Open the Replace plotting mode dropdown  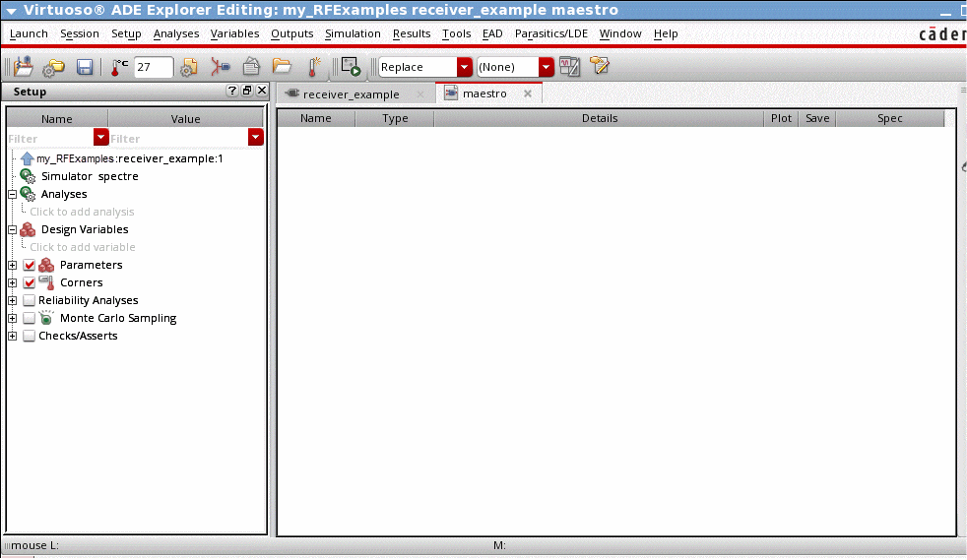(465, 67)
